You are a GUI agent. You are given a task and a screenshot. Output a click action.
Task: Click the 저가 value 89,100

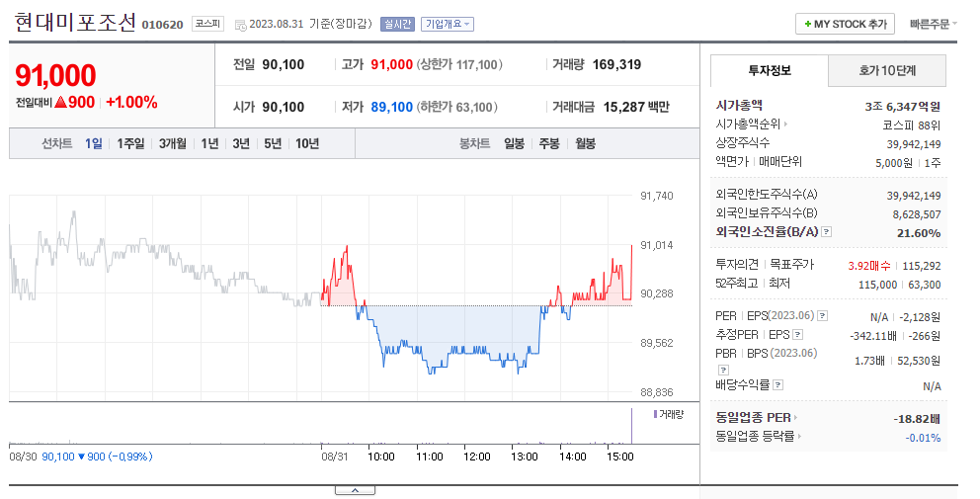392,107
